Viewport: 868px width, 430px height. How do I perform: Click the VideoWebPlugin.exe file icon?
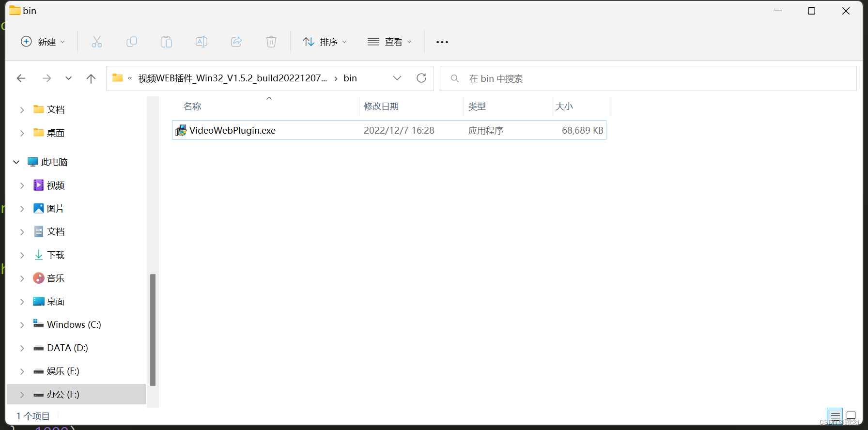[181, 130]
